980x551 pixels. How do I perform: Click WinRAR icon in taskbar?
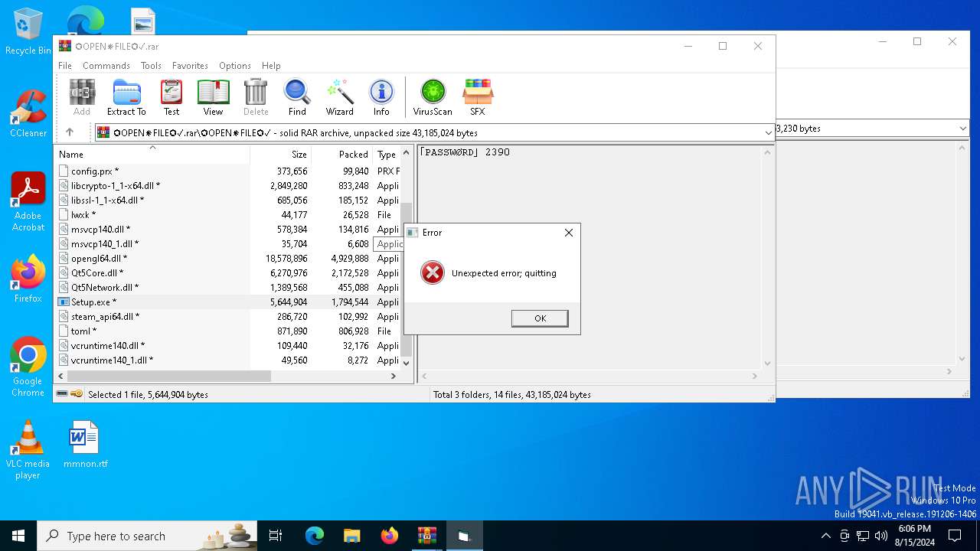pyautogui.click(x=426, y=536)
